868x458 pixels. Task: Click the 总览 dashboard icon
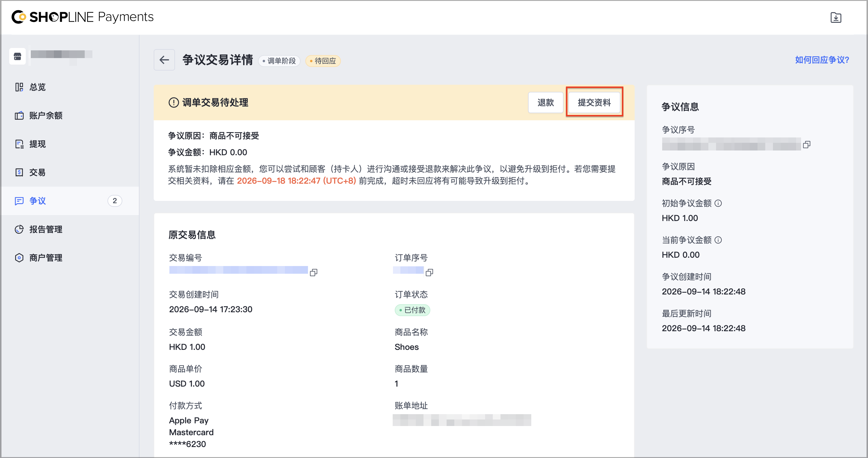point(19,87)
